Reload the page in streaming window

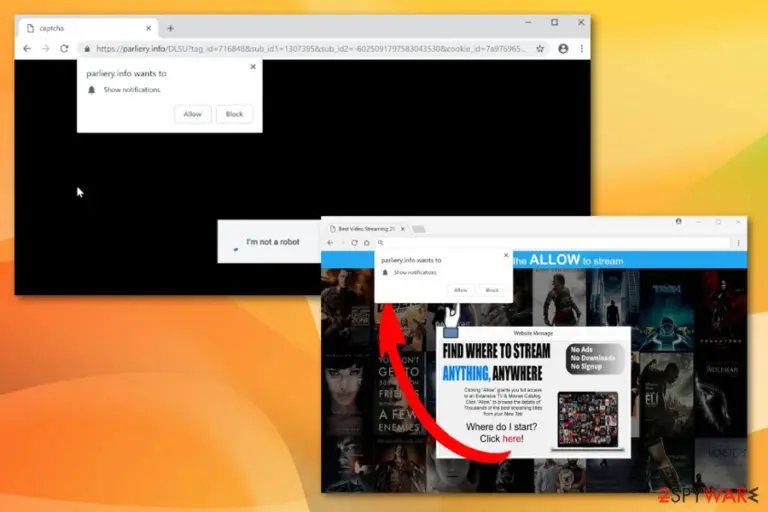(x=354, y=243)
